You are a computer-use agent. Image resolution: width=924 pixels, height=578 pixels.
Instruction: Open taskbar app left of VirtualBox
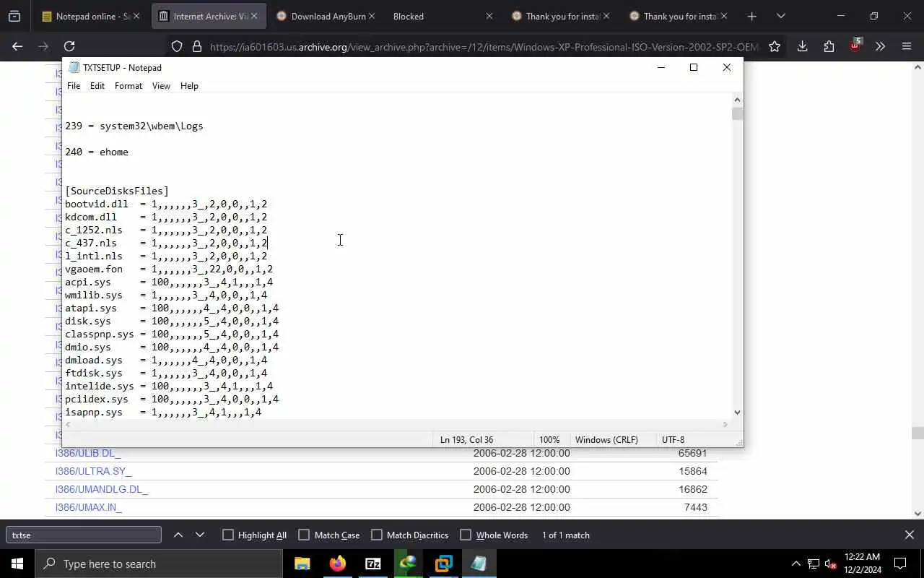tap(409, 564)
